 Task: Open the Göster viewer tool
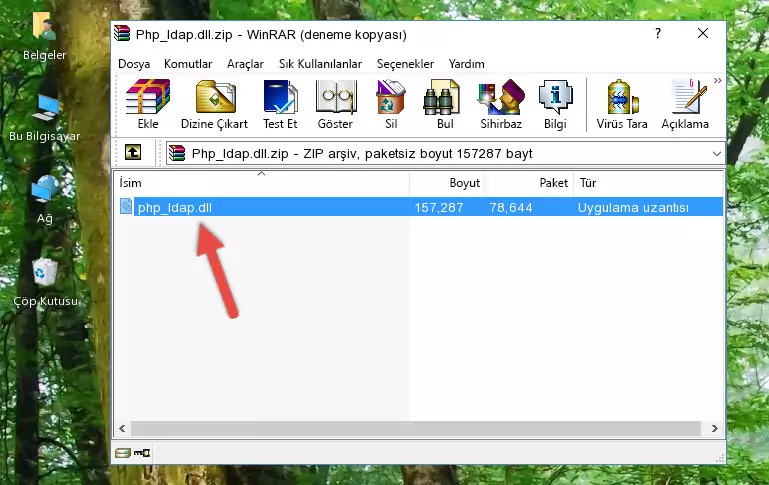click(x=335, y=104)
